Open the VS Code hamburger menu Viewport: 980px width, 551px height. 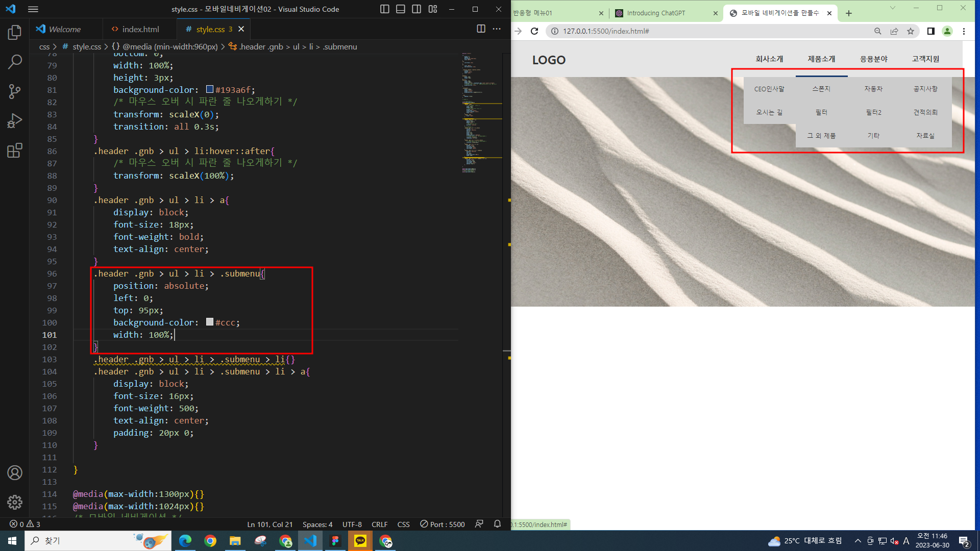[33, 9]
